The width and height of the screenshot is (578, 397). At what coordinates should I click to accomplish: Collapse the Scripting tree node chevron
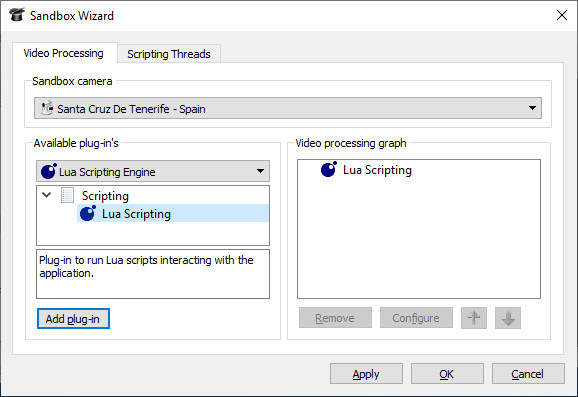[46, 195]
